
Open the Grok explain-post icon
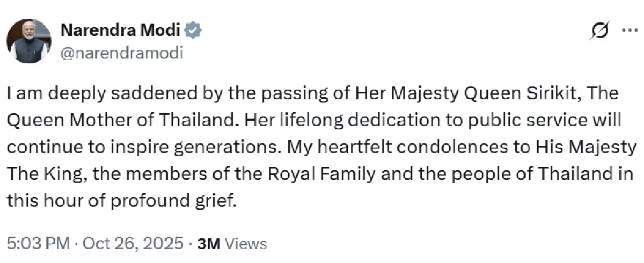tap(598, 31)
